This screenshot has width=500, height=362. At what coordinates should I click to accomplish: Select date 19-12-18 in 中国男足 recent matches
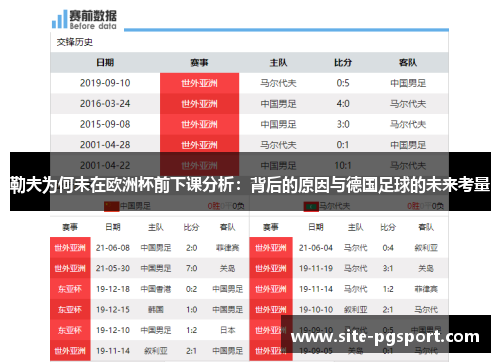pos(113,289)
